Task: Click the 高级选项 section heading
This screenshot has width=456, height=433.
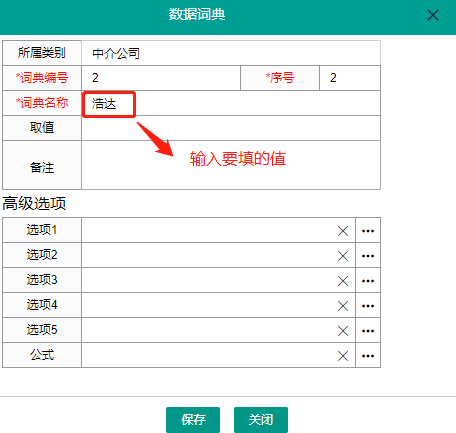Action: tap(34, 203)
